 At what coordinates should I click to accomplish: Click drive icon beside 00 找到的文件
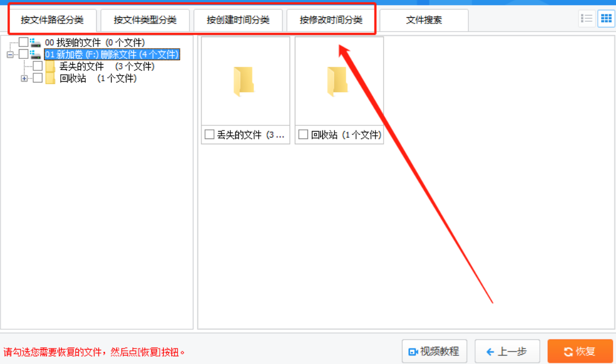(x=35, y=42)
